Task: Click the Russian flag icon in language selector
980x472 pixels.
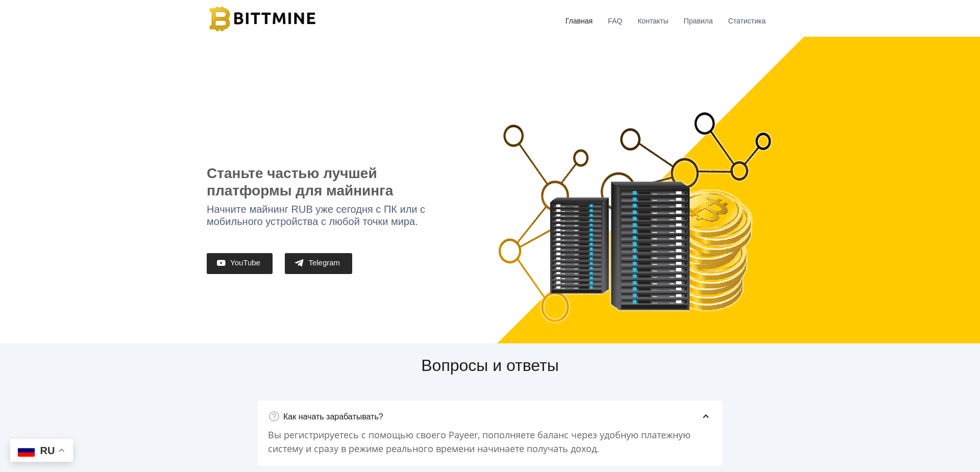Action: pyautogui.click(x=27, y=451)
